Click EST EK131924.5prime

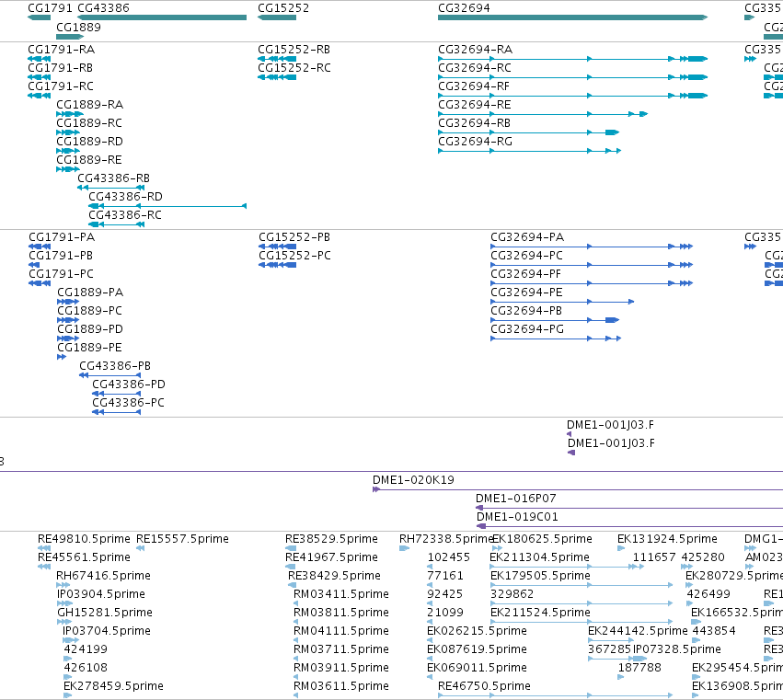(667, 539)
